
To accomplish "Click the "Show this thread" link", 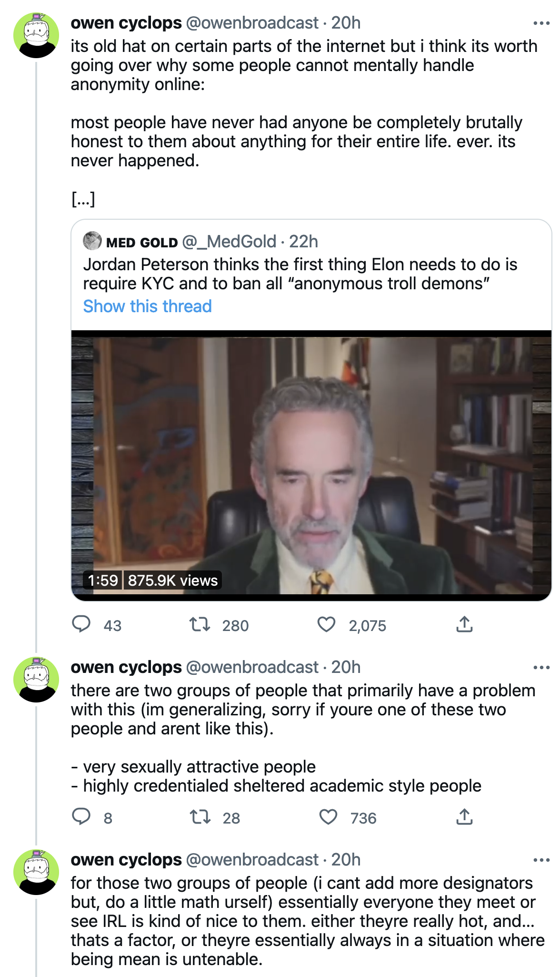I will tap(147, 306).
